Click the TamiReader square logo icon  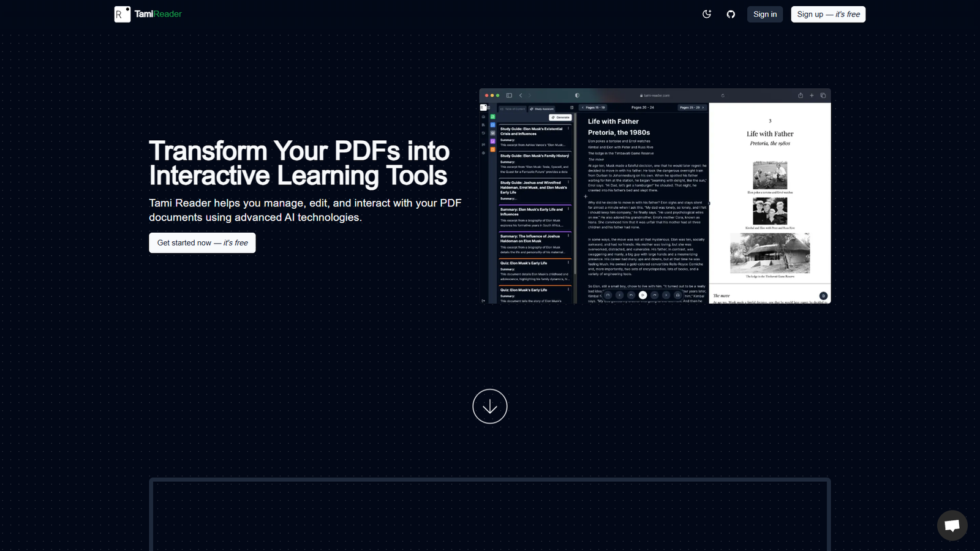[x=123, y=14]
